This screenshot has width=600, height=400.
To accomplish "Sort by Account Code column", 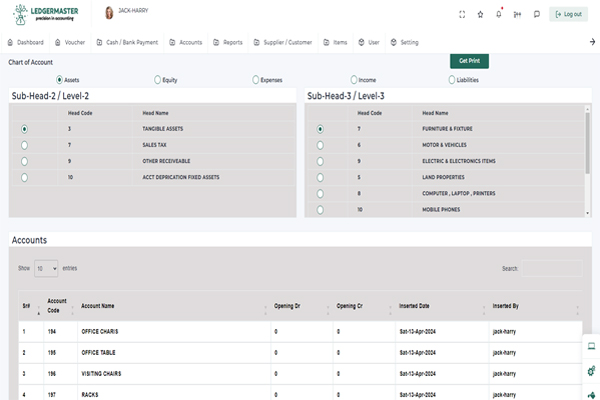I will [60, 306].
